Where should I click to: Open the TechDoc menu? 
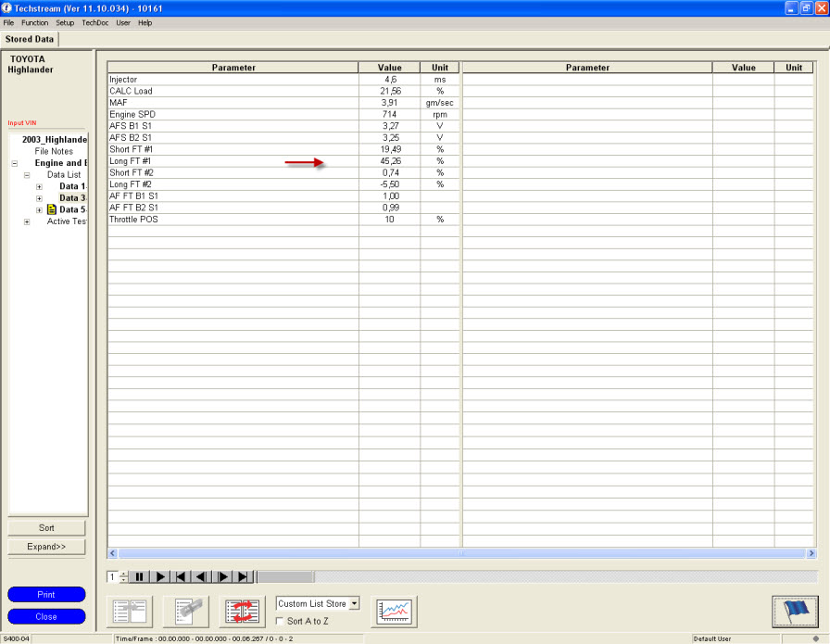click(x=94, y=22)
